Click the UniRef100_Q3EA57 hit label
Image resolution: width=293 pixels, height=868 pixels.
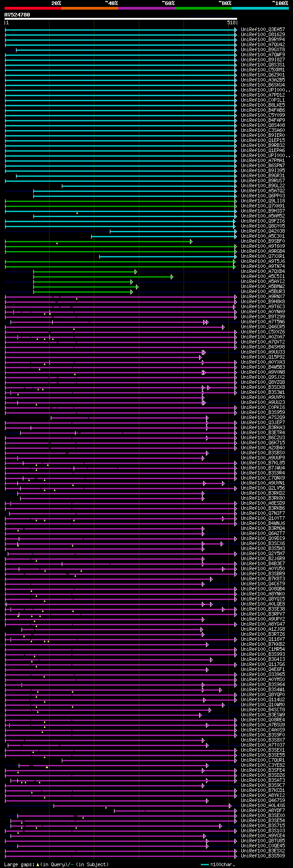263,30
